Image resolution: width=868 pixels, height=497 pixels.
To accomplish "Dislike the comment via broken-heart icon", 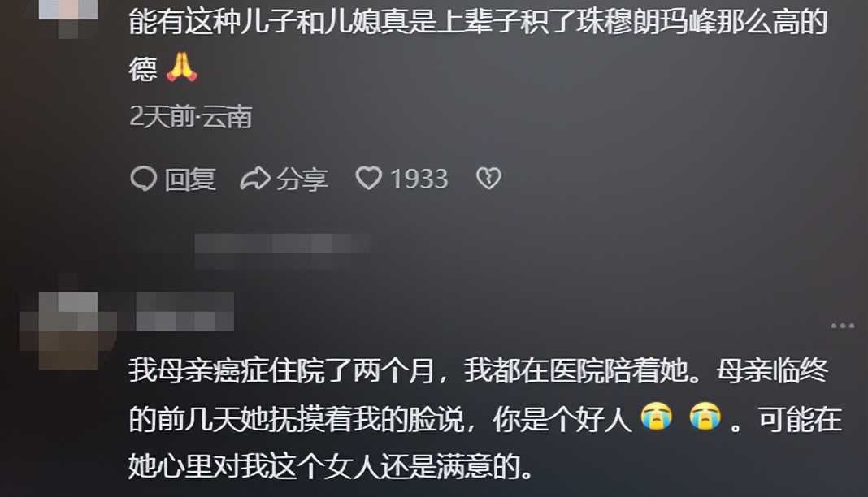I will point(488,179).
